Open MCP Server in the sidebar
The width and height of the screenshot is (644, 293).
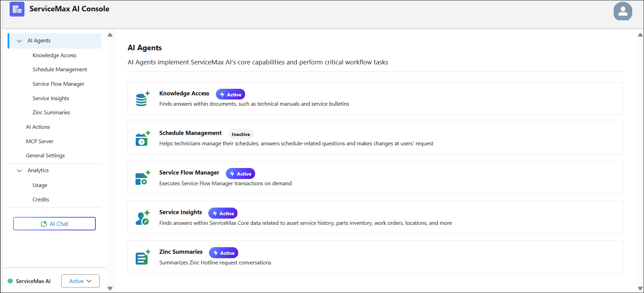pyautogui.click(x=40, y=141)
